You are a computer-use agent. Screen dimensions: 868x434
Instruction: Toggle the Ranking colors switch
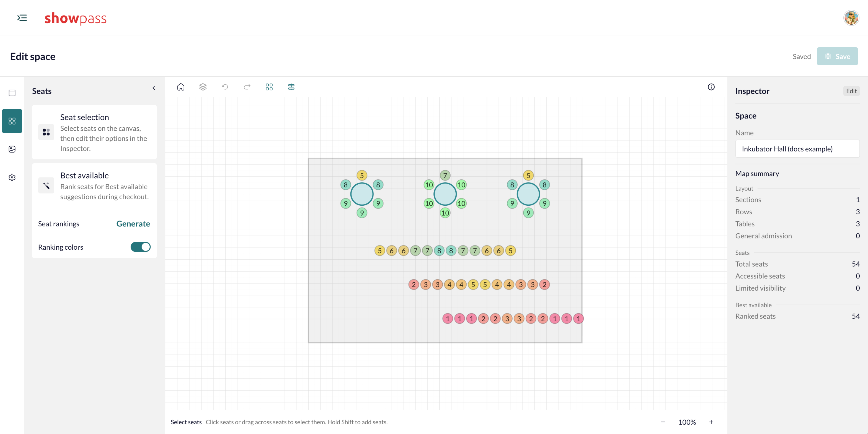point(141,247)
